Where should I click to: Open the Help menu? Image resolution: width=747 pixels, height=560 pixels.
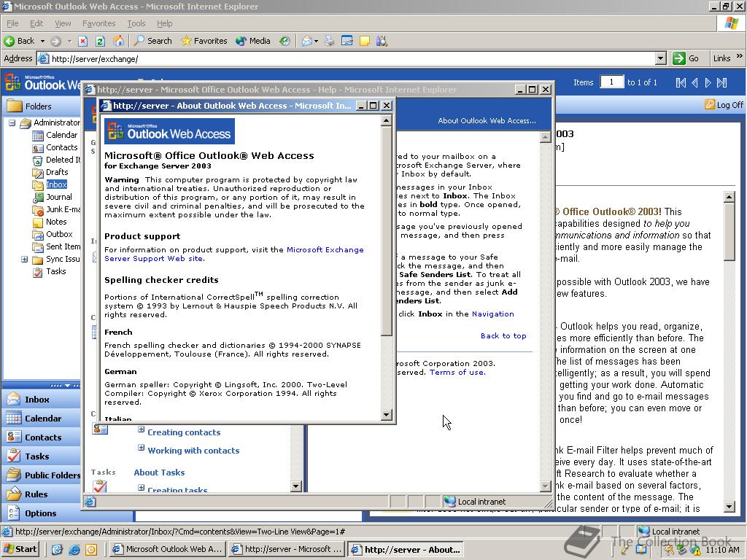(164, 23)
